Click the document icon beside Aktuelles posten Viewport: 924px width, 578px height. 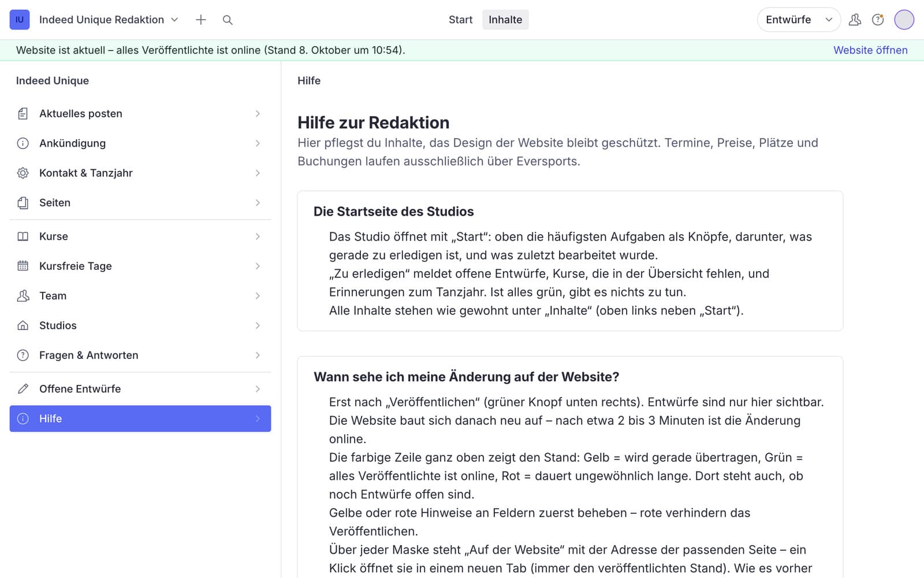[x=23, y=114]
